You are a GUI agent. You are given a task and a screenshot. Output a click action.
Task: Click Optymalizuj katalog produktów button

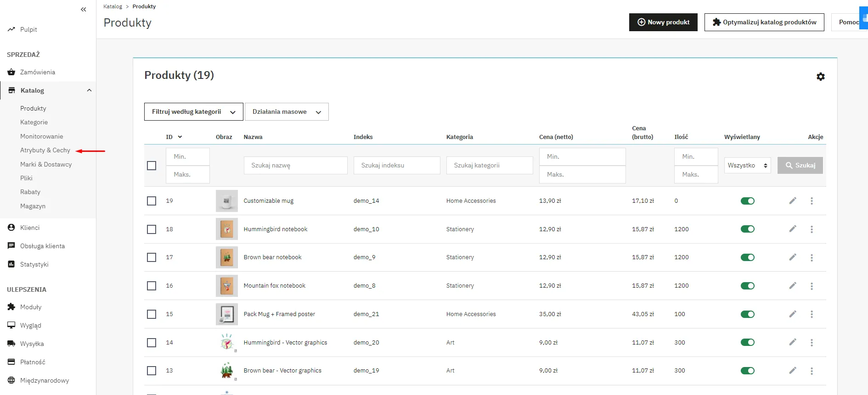click(x=764, y=22)
